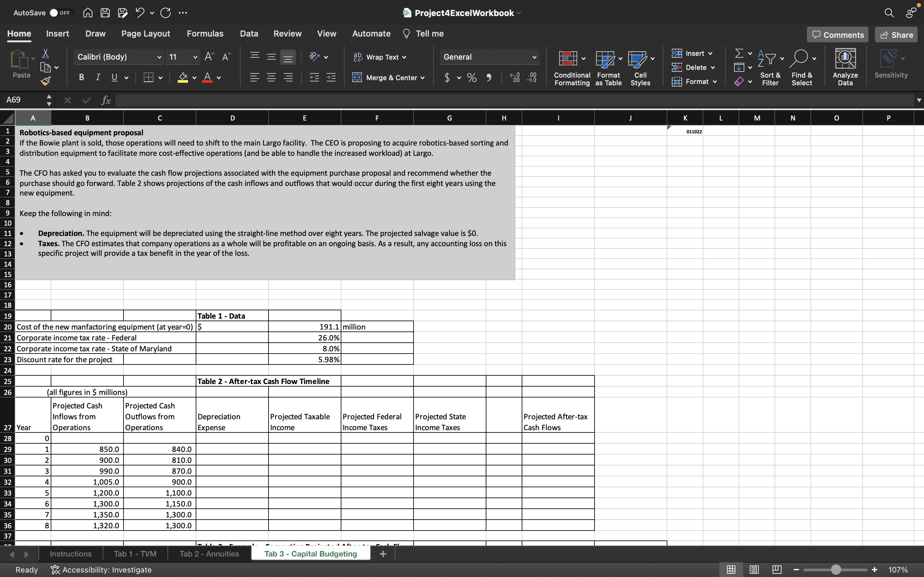Switch to Page Layout view in status bar
Viewport: 924px width, 577px height.
(754, 570)
